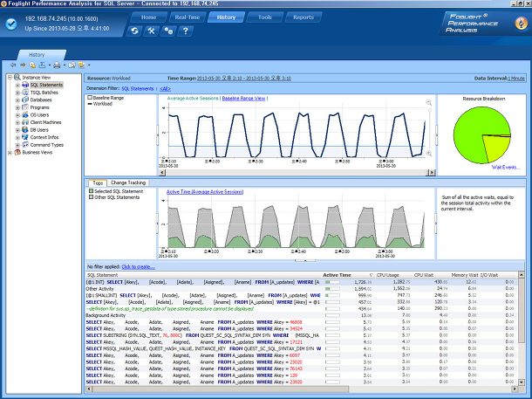Click the Time Range link
Image resolution: width=532 pixels, height=399 pixels.
243,78
